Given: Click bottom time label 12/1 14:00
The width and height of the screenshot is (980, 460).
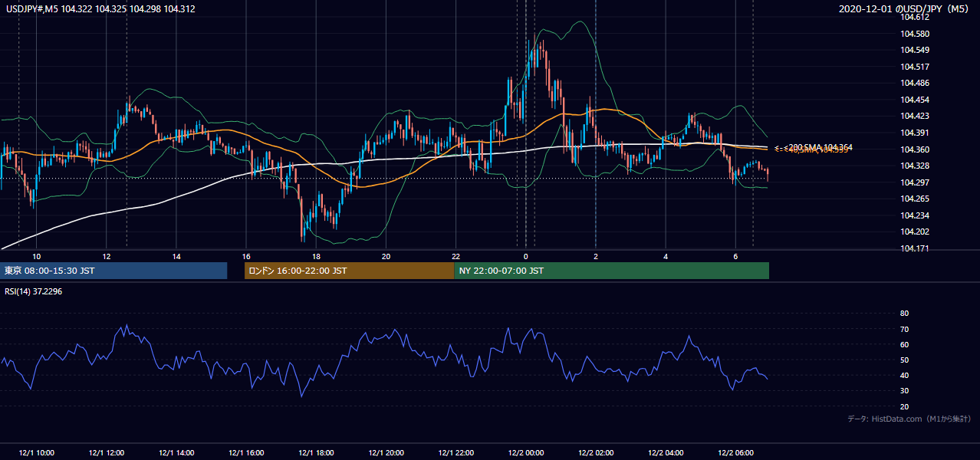Looking at the screenshot, I should click(x=176, y=452).
